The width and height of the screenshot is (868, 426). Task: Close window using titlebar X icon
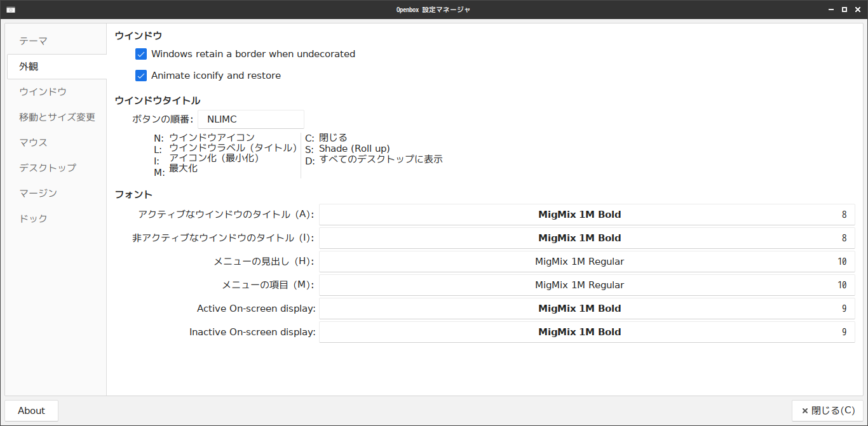pos(857,10)
